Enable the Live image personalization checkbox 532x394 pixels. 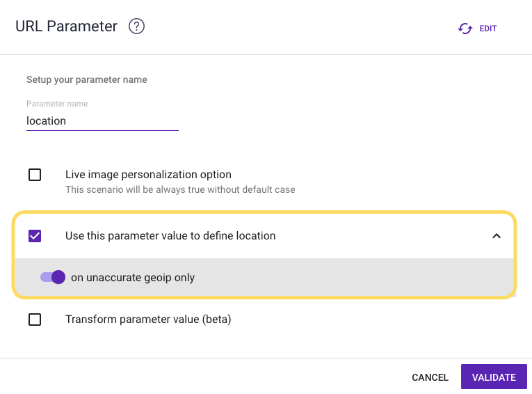(35, 175)
